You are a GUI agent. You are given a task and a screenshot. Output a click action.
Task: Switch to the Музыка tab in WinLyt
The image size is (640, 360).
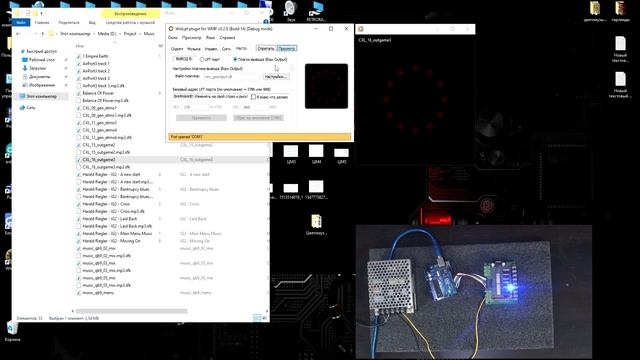point(193,49)
